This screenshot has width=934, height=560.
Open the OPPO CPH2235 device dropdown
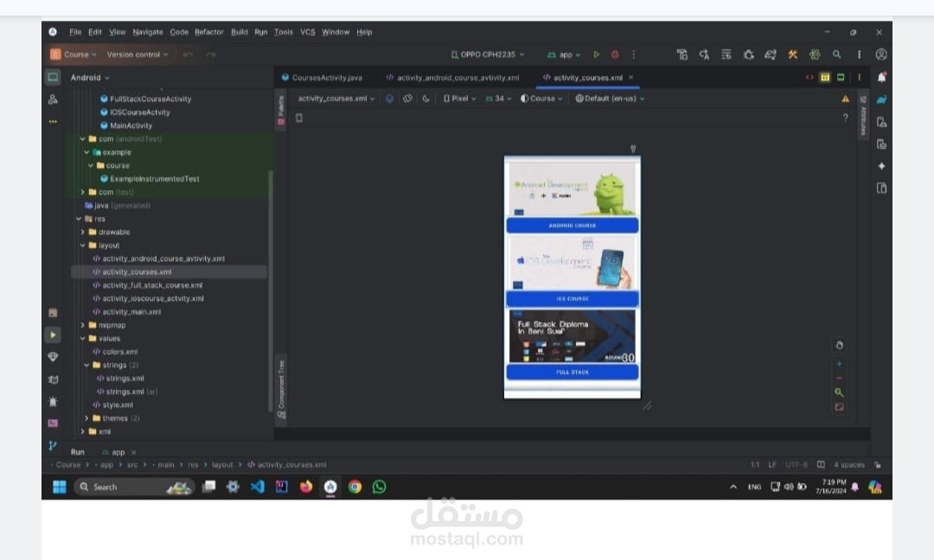(x=488, y=54)
